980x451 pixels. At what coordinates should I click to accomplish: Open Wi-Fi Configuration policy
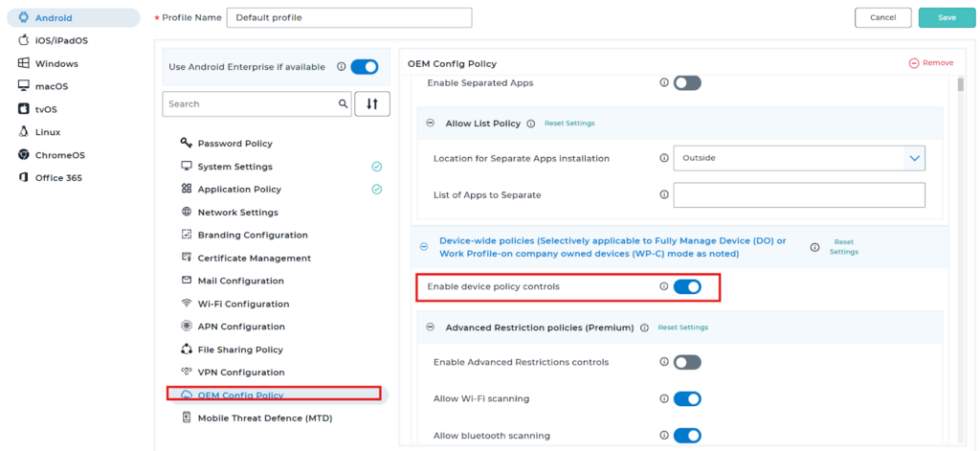pos(243,304)
